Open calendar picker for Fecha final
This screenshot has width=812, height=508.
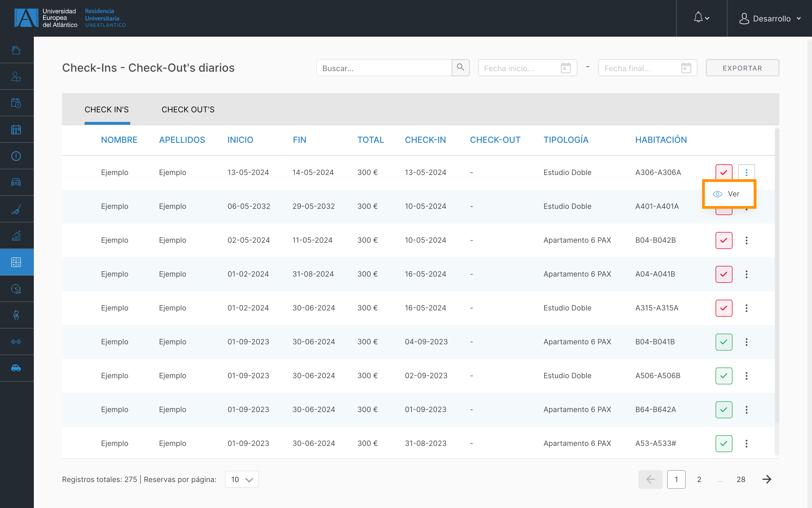click(x=686, y=68)
